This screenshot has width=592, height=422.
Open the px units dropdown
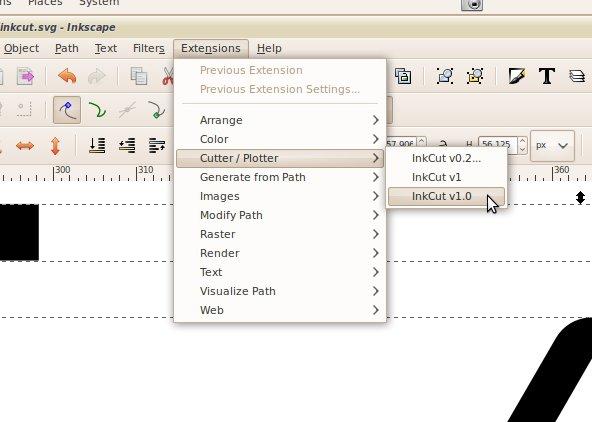(552, 146)
